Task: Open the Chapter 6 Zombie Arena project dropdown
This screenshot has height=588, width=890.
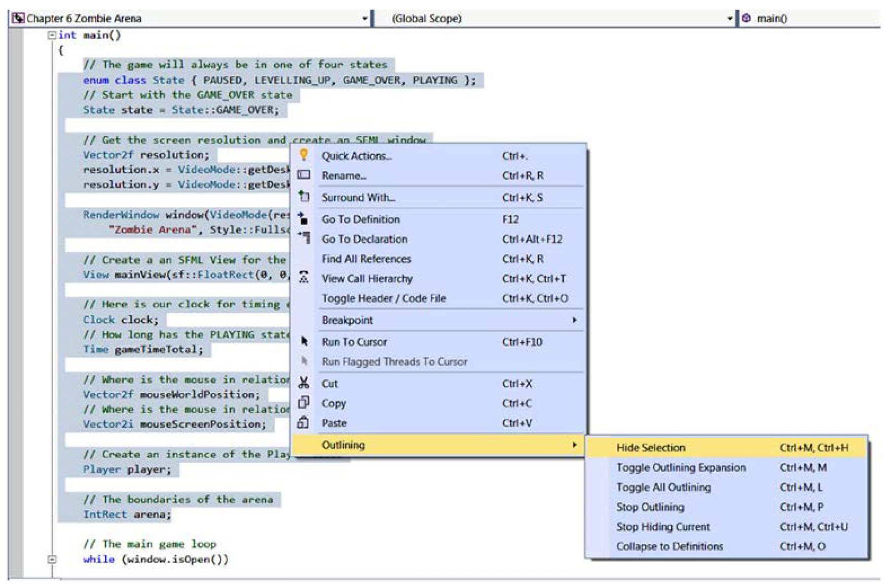Action: click(x=364, y=19)
